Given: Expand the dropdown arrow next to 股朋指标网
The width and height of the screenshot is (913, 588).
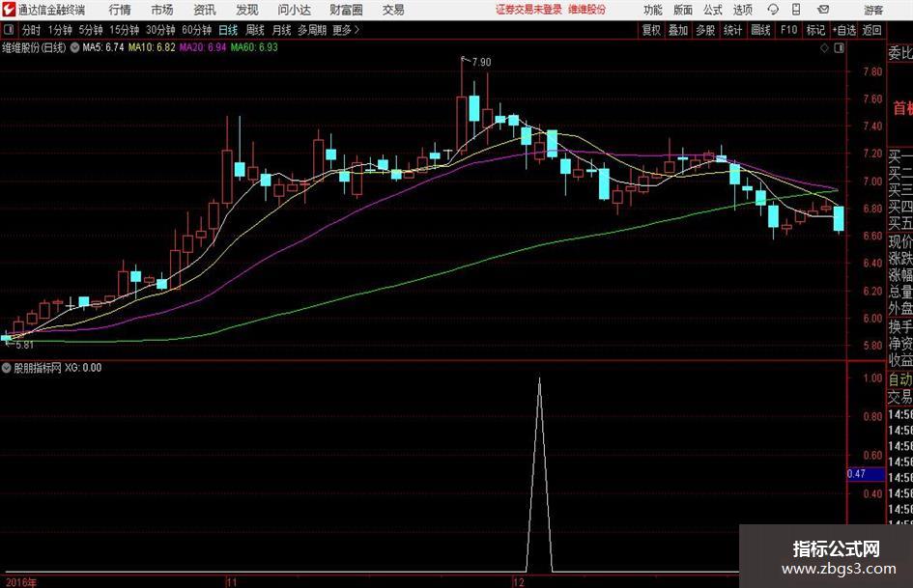Looking at the screenshot, I should (7, 368).
